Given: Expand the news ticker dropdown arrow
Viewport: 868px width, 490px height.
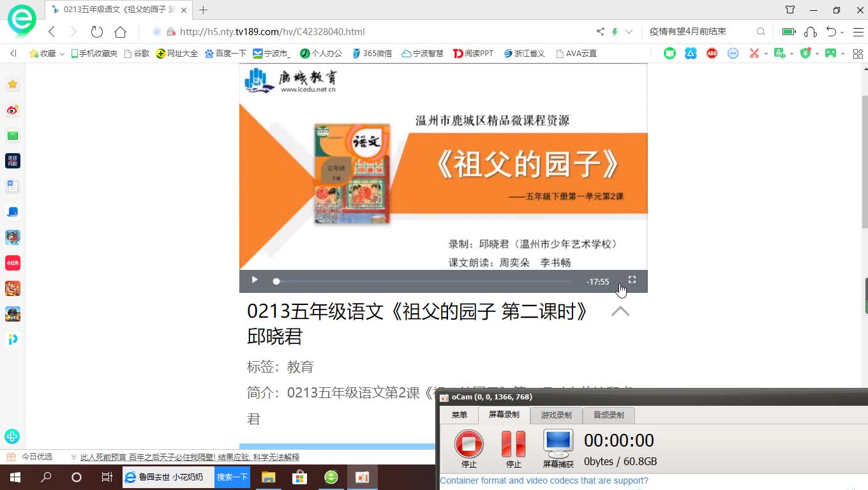Looking at the screenshot, I should click(x=73, y=457).
